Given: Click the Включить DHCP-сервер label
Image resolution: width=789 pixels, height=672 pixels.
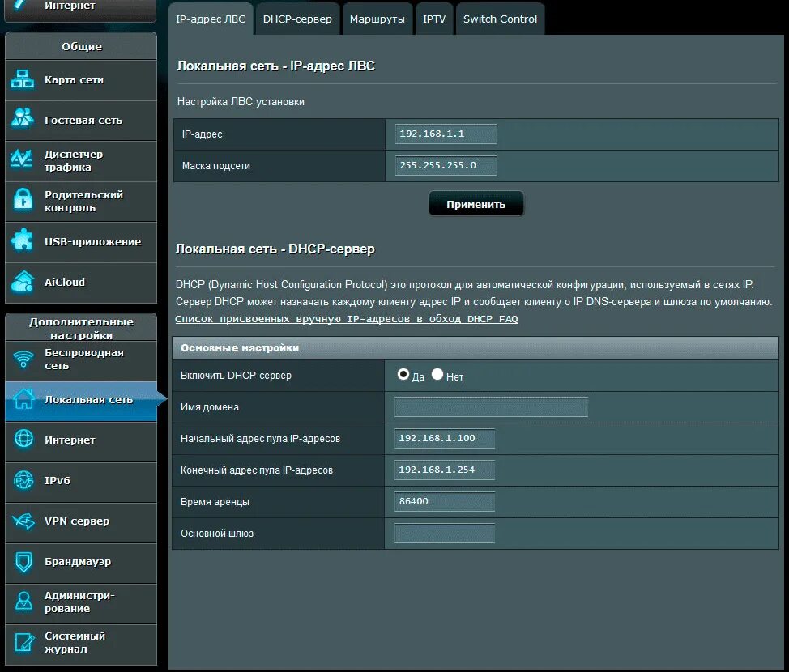Looking at the screenshot, I should pos(236,376).
